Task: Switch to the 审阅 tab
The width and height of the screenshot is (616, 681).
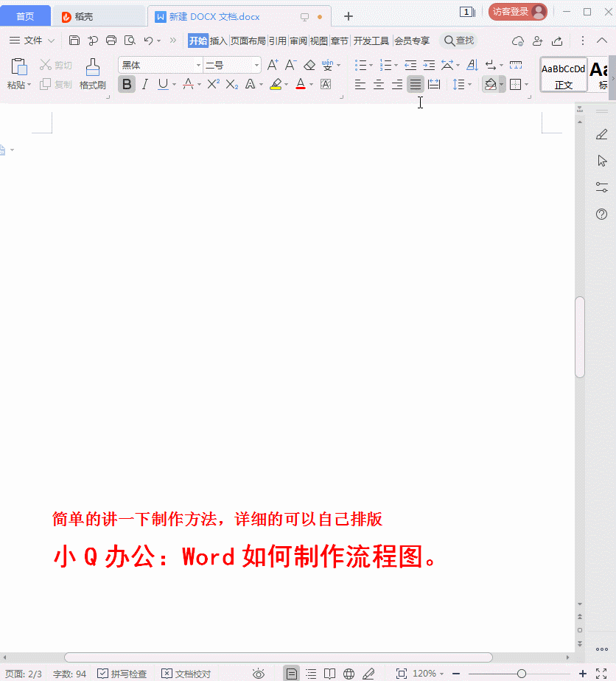Action: click(x=298, y=41)
